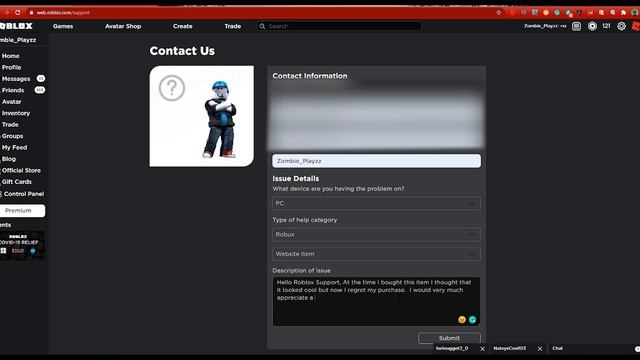
Task: Open Profile in the sidebar
Action: [11, 67]
